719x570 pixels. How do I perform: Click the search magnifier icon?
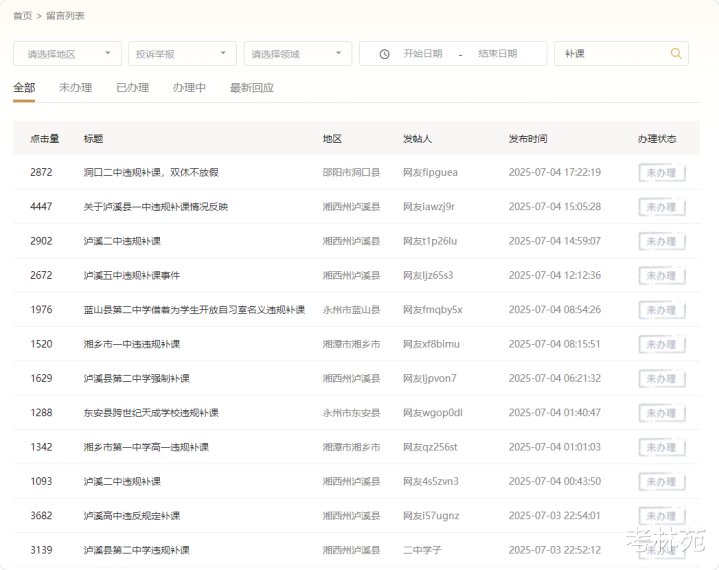point(676,54)
